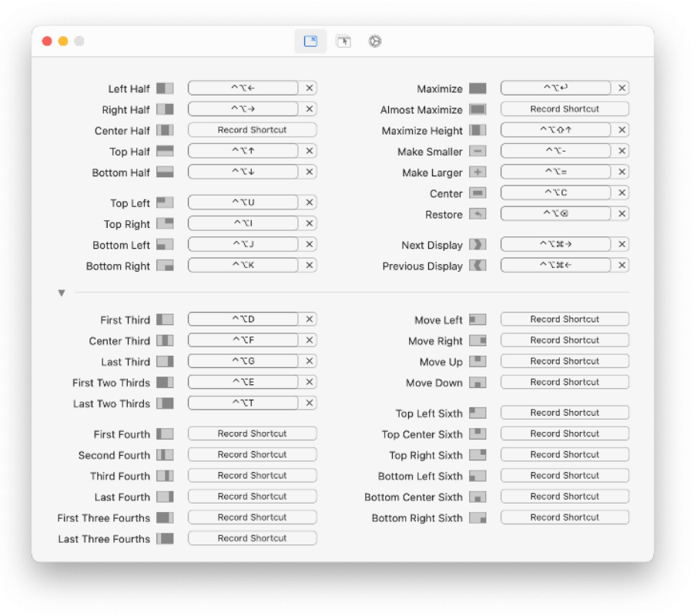The image size is (697, 616).
Task: Click the Move Up icon
Action: [x=478, y=361]
